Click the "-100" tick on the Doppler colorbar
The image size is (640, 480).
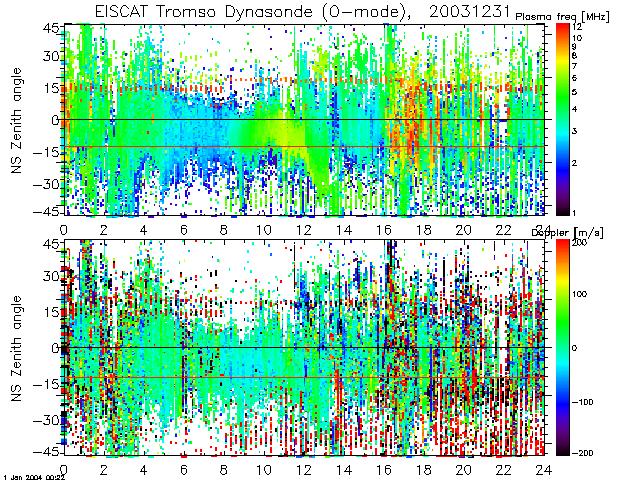[x=582, y=402]
